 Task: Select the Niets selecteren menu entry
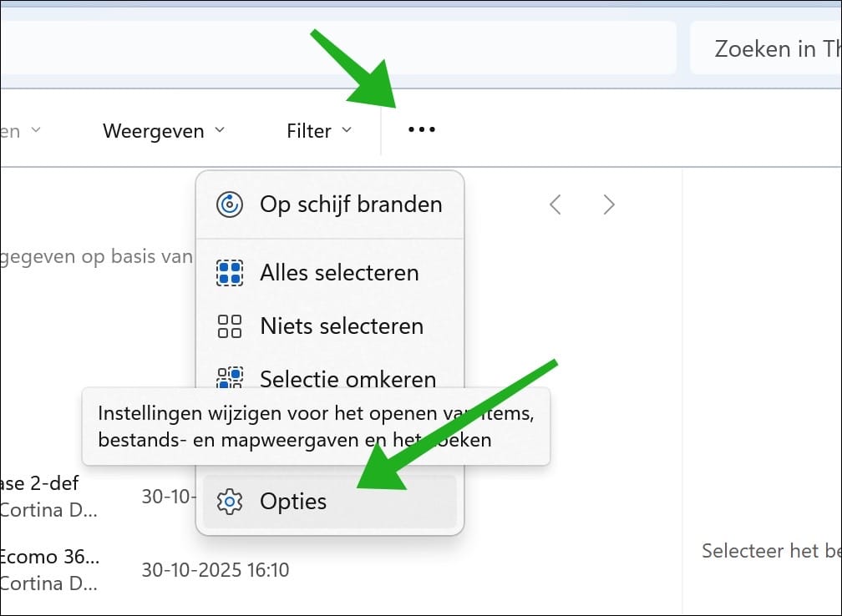click(x=342, y=326)
